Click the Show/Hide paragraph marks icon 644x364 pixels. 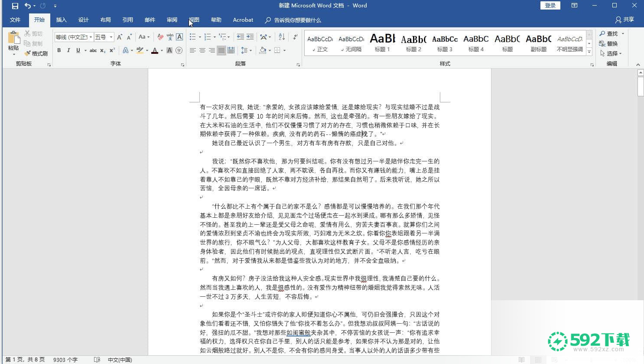point(295,37)
